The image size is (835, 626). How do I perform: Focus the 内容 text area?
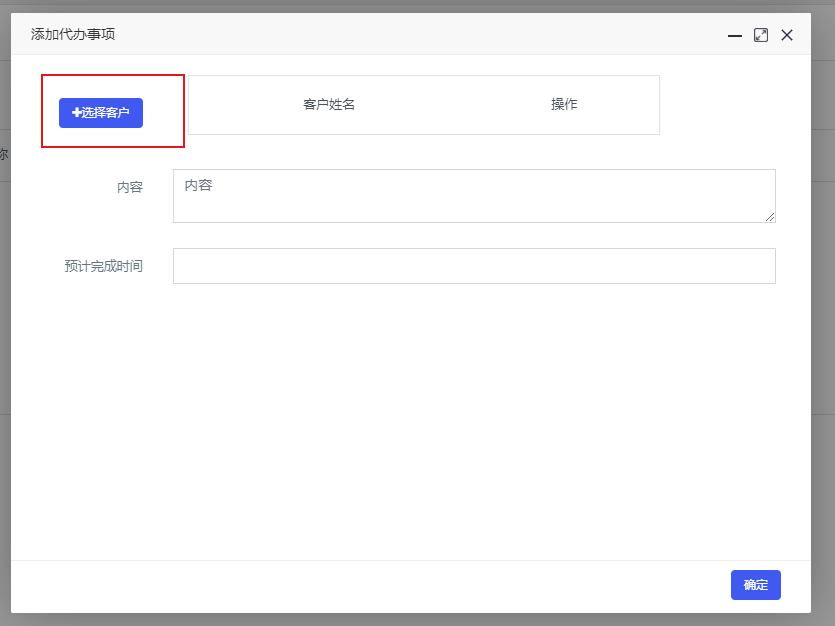click(473, 195)
